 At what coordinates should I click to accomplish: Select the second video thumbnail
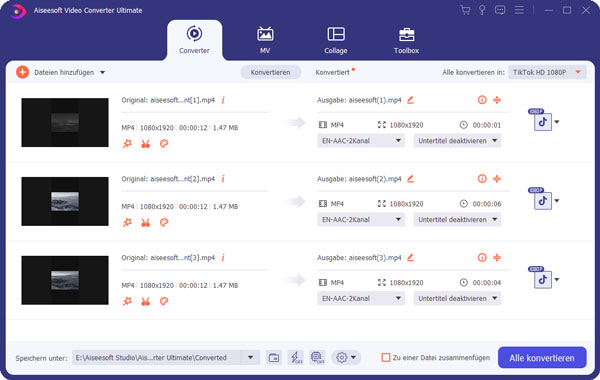(x=65, y=201)
